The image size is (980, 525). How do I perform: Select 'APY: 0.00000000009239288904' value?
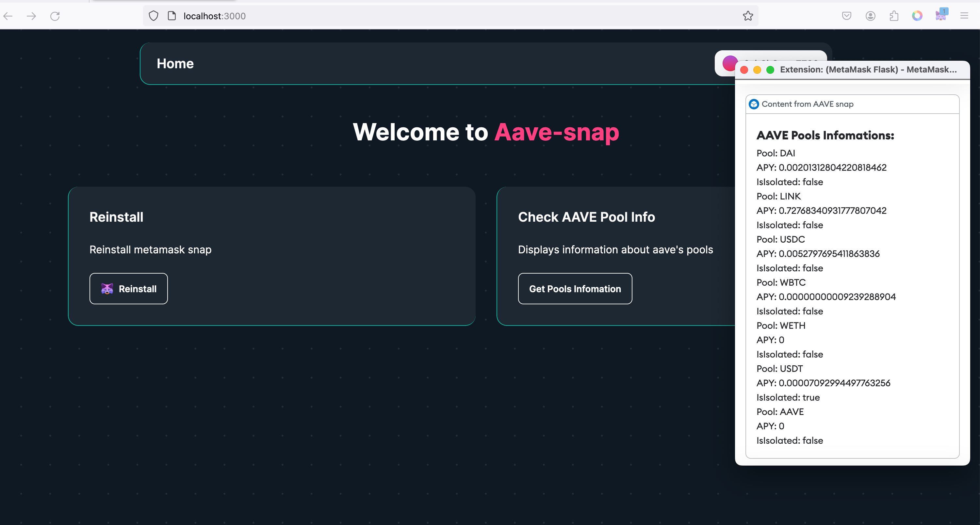(x=826, y=297)
